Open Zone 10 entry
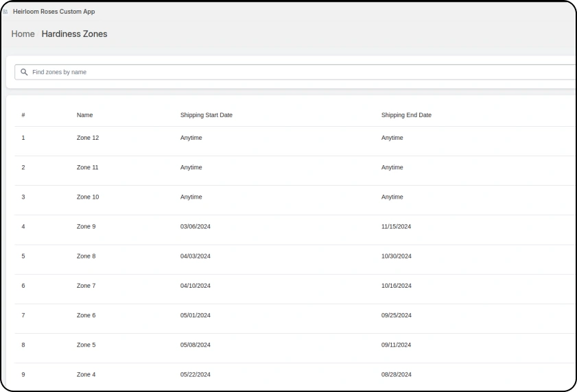 88,197
